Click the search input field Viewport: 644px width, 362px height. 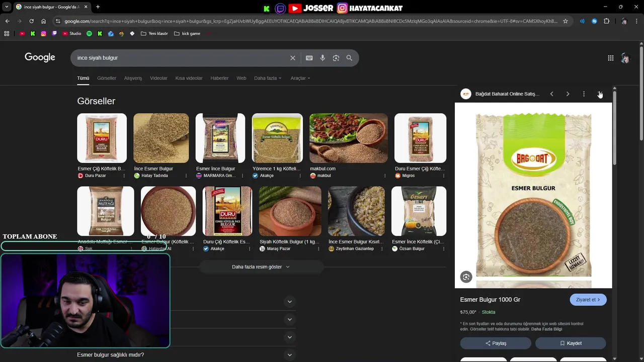coord(181,58)
